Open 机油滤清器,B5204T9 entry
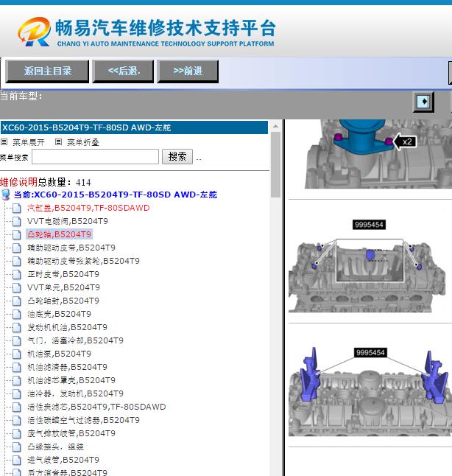Screen dimensions: 452x476 tap(67, 367)
